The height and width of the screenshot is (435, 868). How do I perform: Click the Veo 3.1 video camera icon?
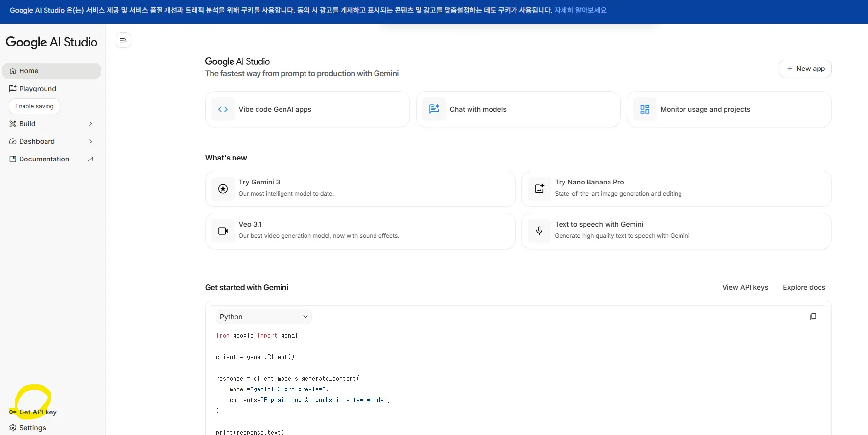223,231
